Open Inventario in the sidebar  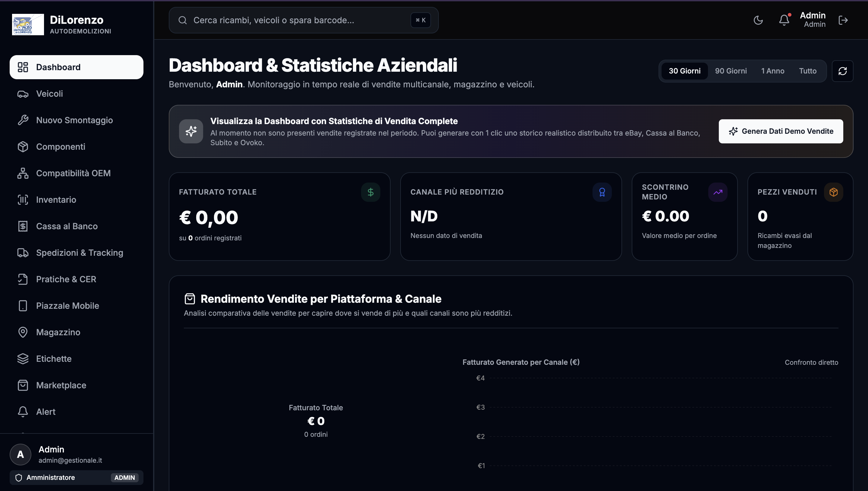77,200
